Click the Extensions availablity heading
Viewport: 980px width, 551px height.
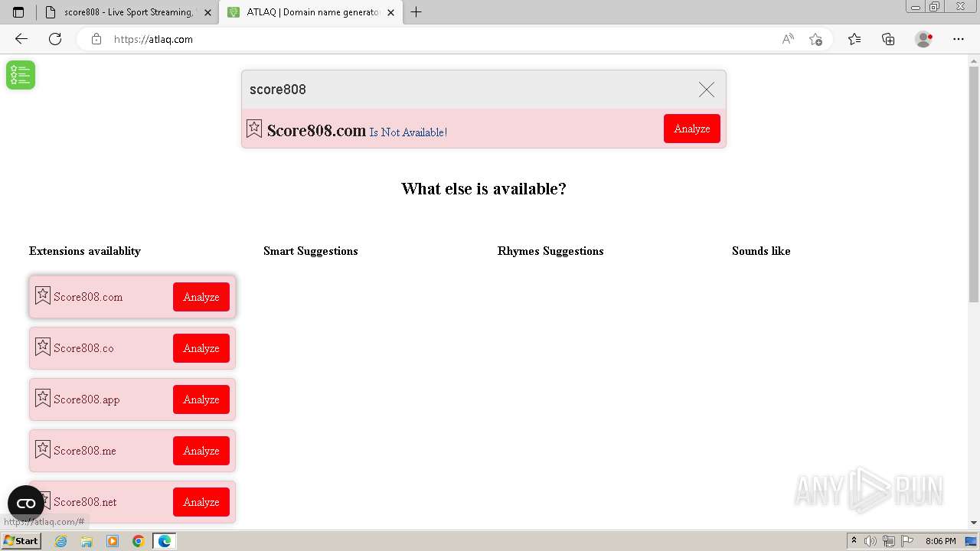click(x=85, y=251)
